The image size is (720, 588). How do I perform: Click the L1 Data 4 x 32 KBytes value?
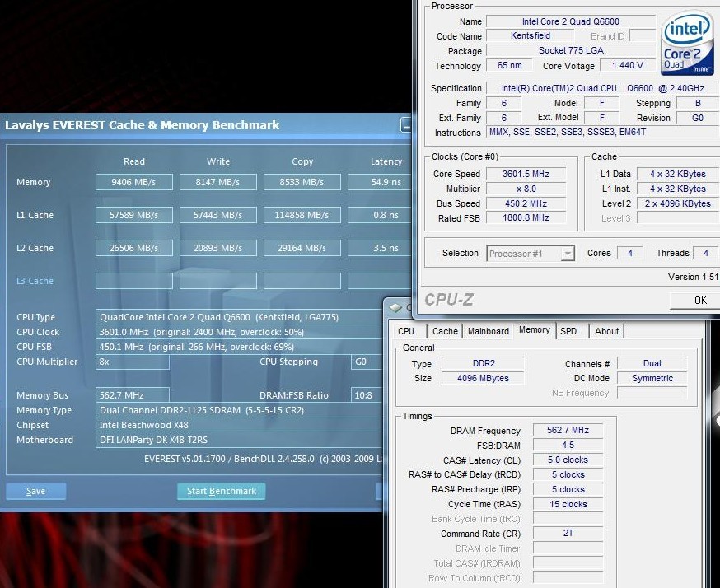point(678,174)
